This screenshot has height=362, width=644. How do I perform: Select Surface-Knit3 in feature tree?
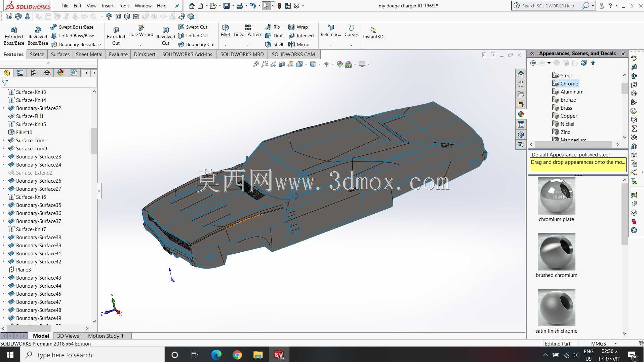pyautogui.click(x=27, y=92)
